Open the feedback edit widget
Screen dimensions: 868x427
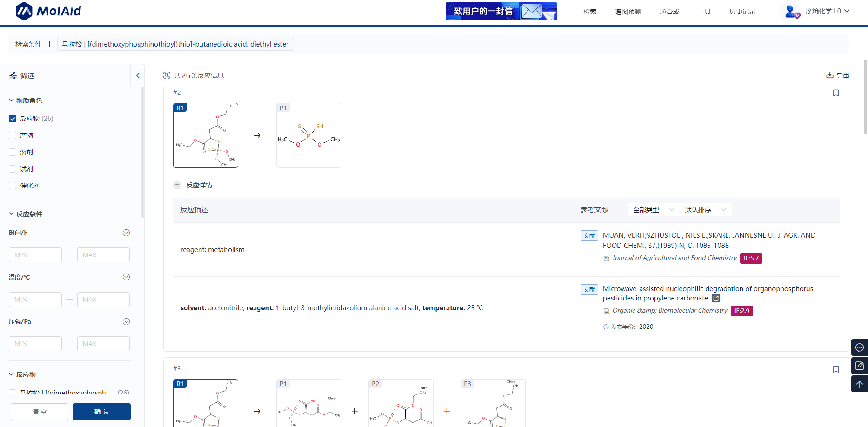click(859, 366)
